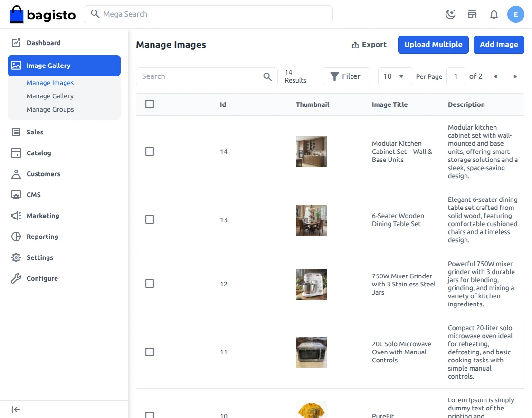The width and height of the screenshot is (532, 418).
Task: Open the Filter panel
Action: pyautogui.click(x=346, y=76)
